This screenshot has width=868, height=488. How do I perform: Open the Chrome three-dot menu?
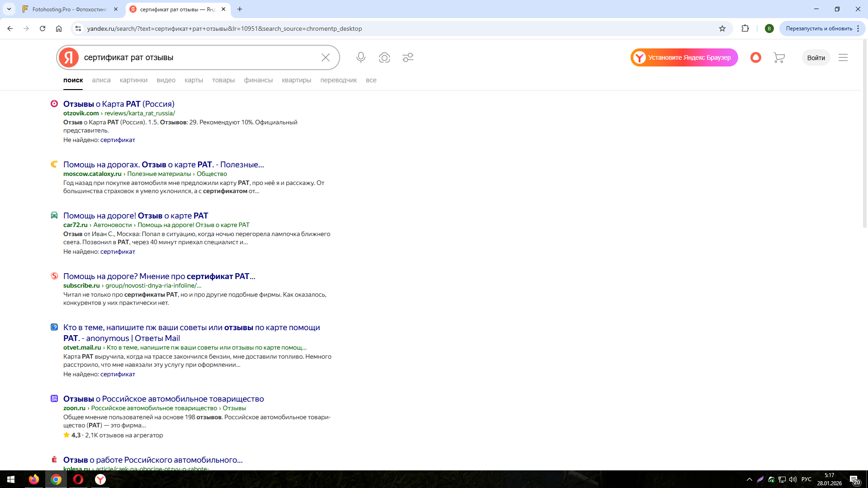858,28
